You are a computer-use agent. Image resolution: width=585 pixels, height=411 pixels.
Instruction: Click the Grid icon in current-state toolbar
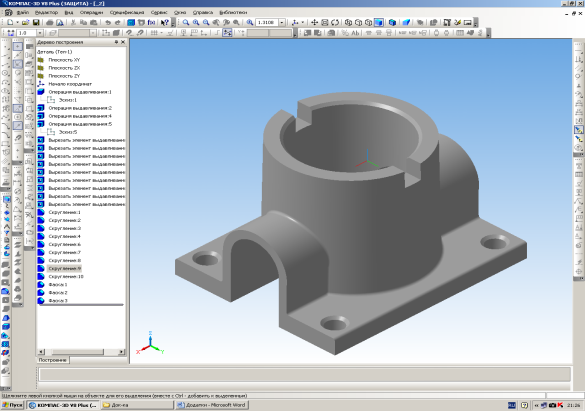(x=154, y=33)
